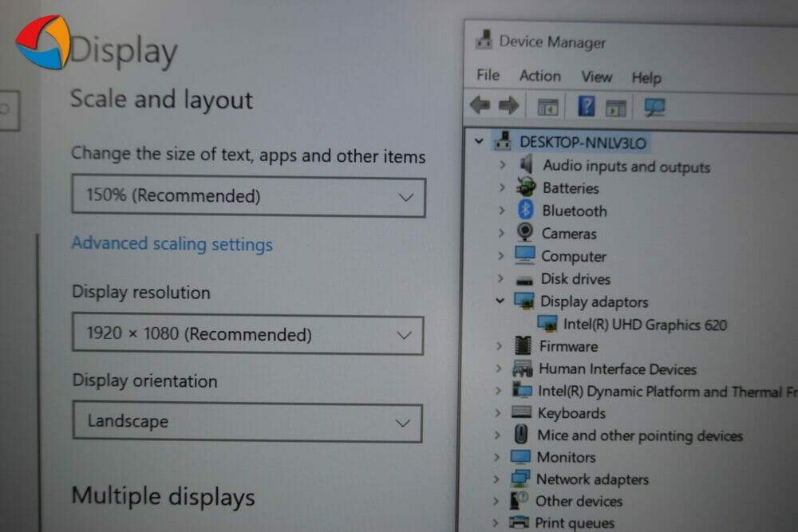798x532 pixels.
Task: Click the mouse icon beside Mice and other pointing devices
Action: point(521,435)
